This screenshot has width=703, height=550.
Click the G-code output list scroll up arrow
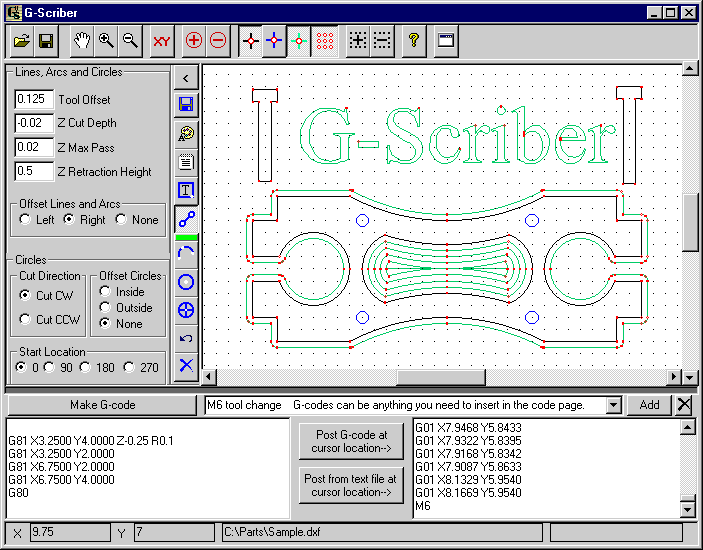(687, 427)
